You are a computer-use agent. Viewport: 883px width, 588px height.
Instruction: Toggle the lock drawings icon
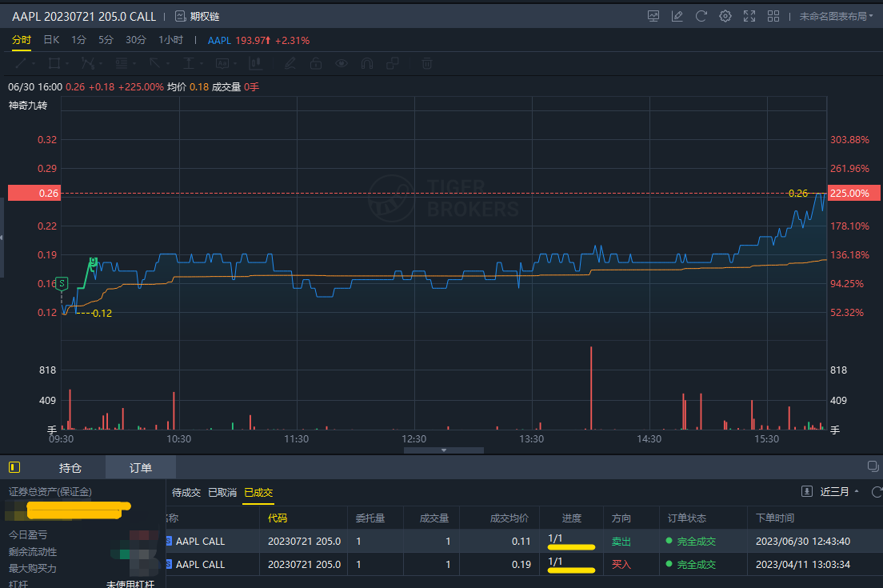(x=316, y=63)
